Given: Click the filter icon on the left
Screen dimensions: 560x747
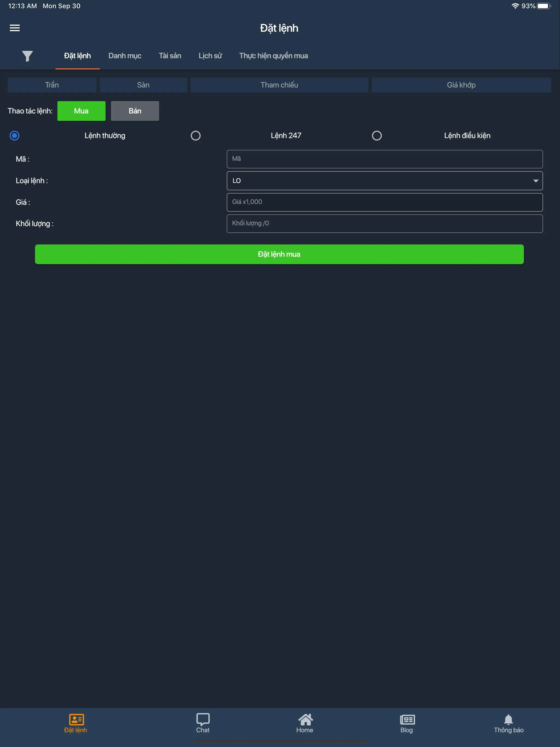Looking at the screenshot, I should pyautogui.click(x=27, y=56).
